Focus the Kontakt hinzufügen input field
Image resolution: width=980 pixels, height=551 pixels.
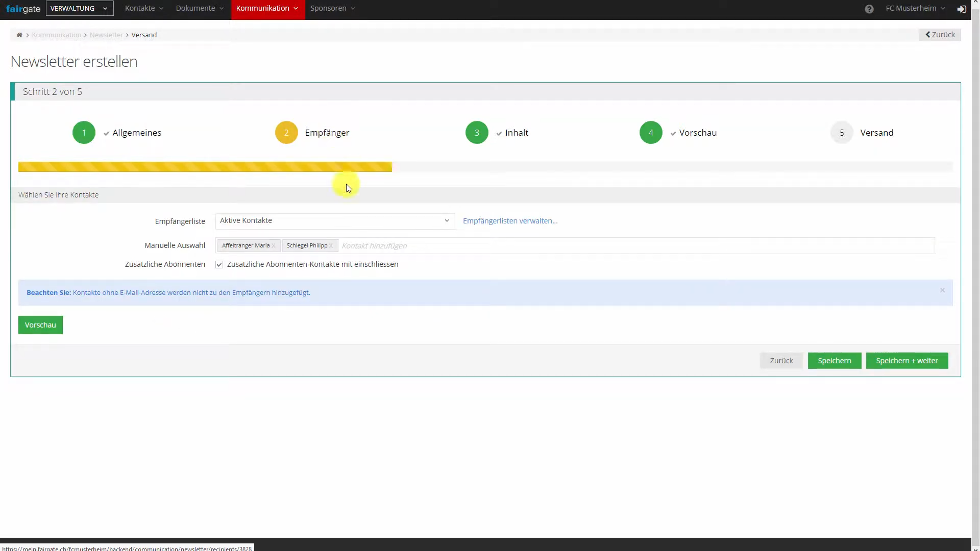click(636, 246)
